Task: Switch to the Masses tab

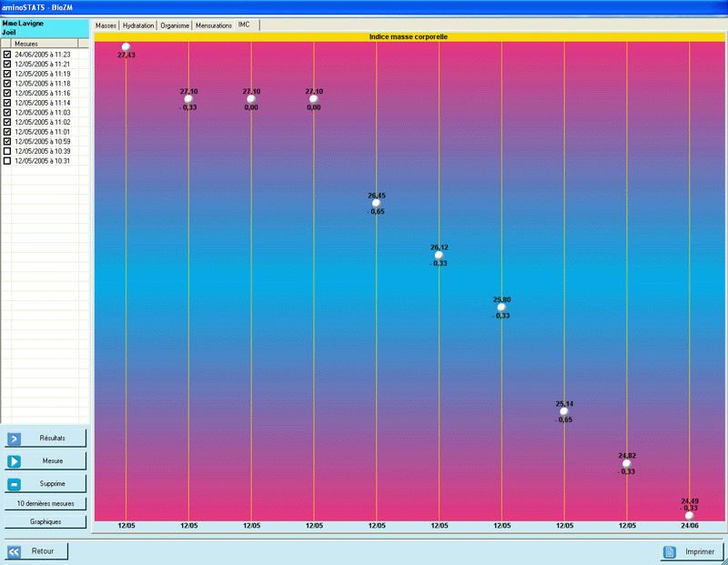Action: [106, 25]
